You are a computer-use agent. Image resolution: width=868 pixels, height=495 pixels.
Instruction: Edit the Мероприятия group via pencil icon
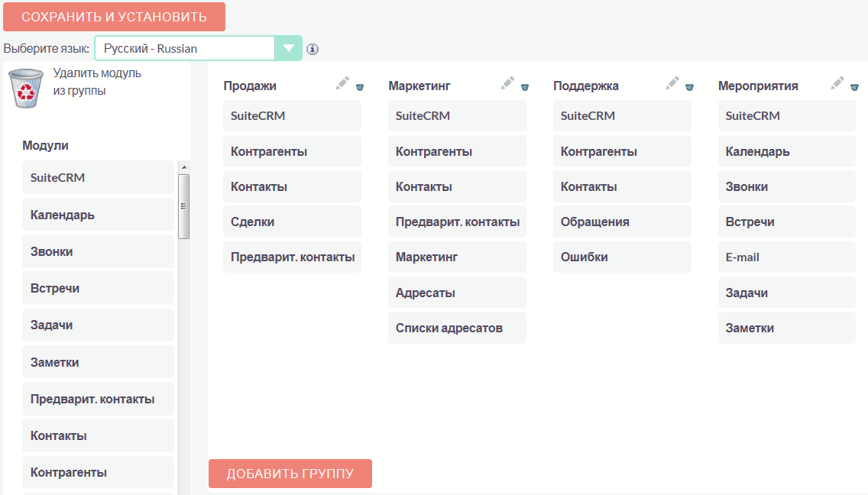(837, 82)
